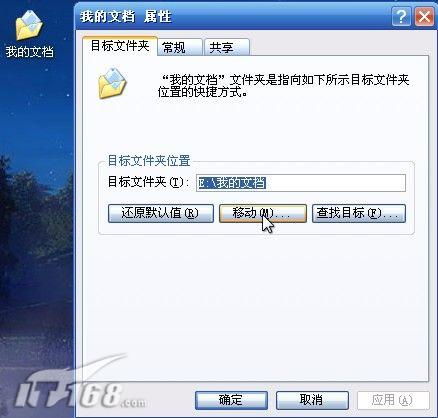Click the 我的文档 属性 title bar
438x418 pixels.
click(233, 16)
